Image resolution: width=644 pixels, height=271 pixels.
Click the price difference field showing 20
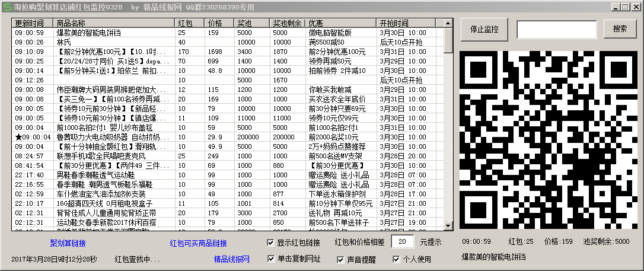[403, 241]
